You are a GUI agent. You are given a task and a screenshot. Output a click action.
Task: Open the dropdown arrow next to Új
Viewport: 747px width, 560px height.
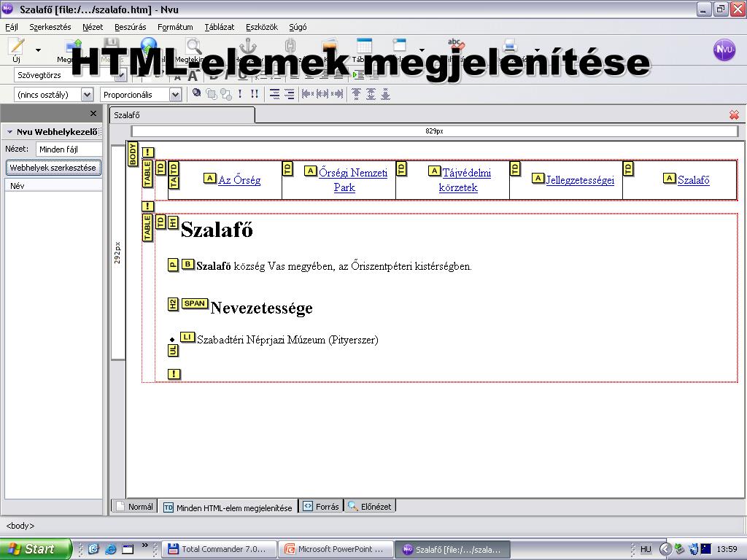(38, 50)
